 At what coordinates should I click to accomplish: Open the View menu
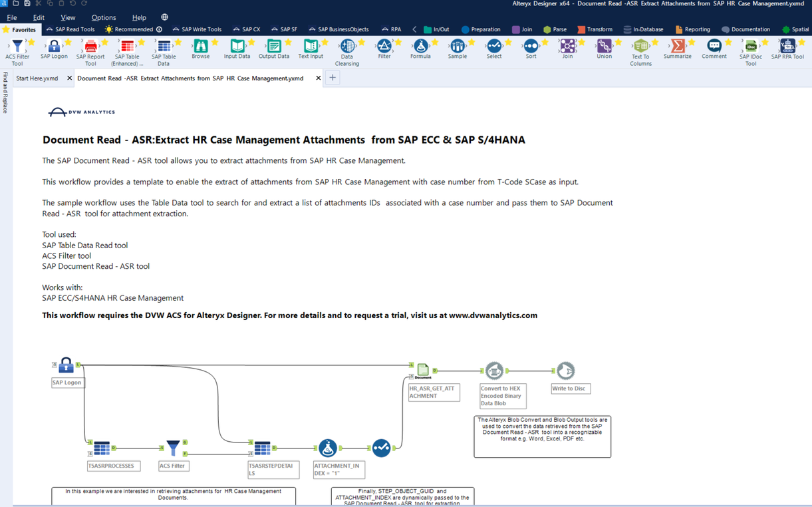point(68,17)
